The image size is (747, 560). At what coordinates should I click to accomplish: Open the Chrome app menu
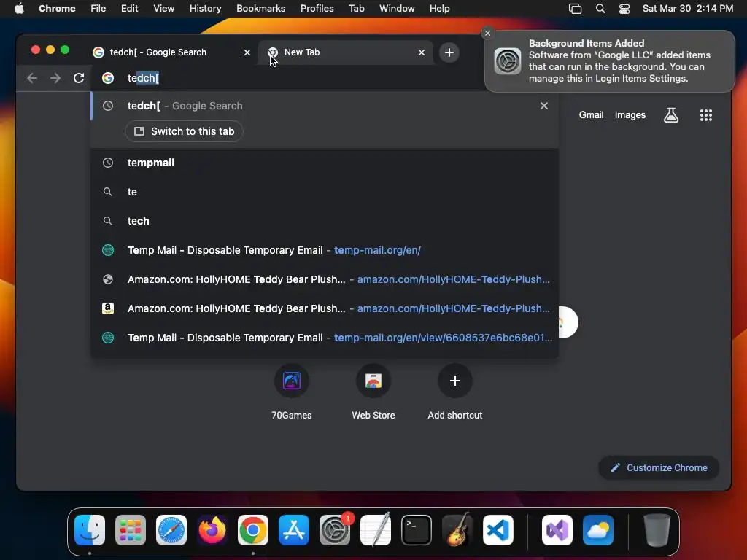click(x=57, y=9)
